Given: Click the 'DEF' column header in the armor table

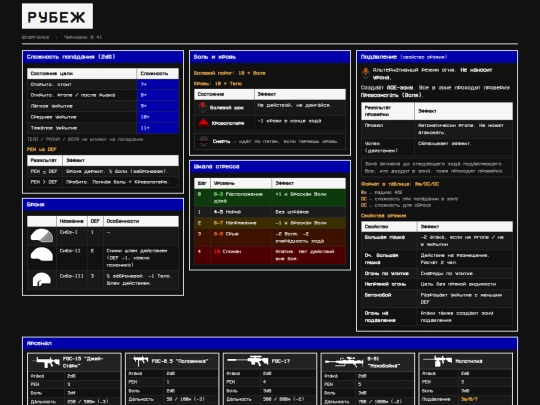Looking at the screenshot, I should click(95, 221).
